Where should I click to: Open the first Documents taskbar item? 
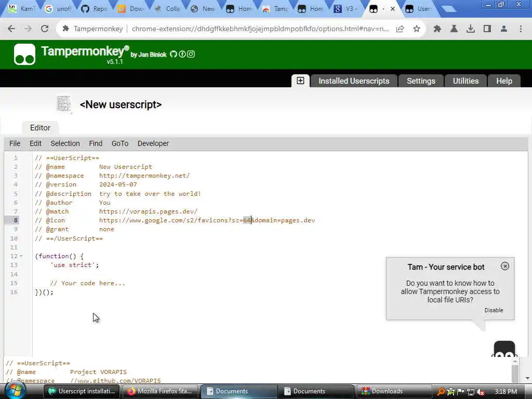[239, 391]
